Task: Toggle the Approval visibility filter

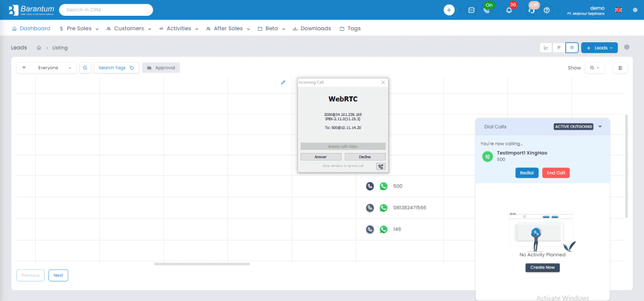Action: [161, 67]
